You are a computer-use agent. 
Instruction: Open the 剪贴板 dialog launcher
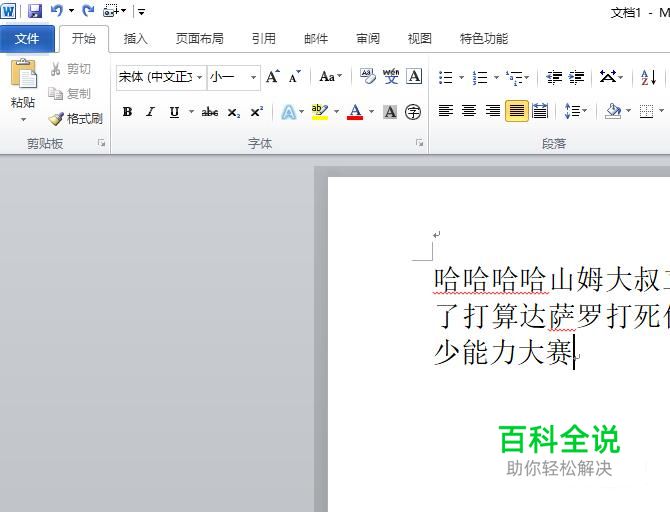pyautogui.click(x=101, y=143)
